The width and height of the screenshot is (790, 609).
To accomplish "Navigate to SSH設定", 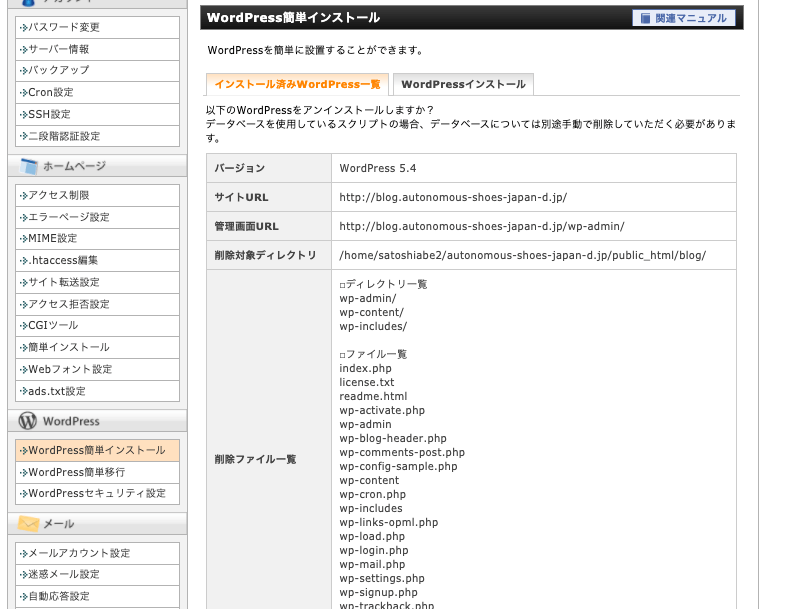I will point(49,114).
